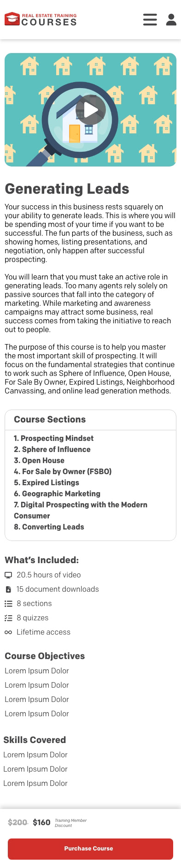Select the Geographic Marketing section
The image size is (181, 868).
[57, 493]
